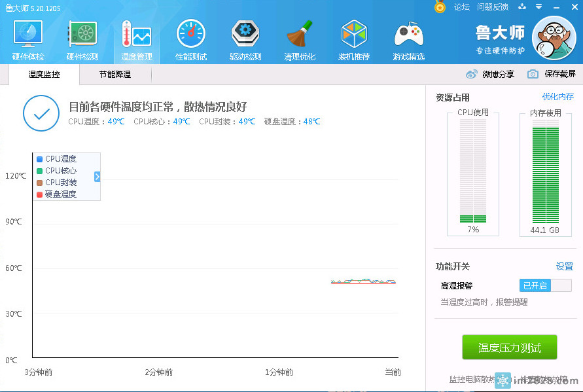Select the 温度监控 tab
The height and width of the screenshot is (392, 583).
point(44,75)
